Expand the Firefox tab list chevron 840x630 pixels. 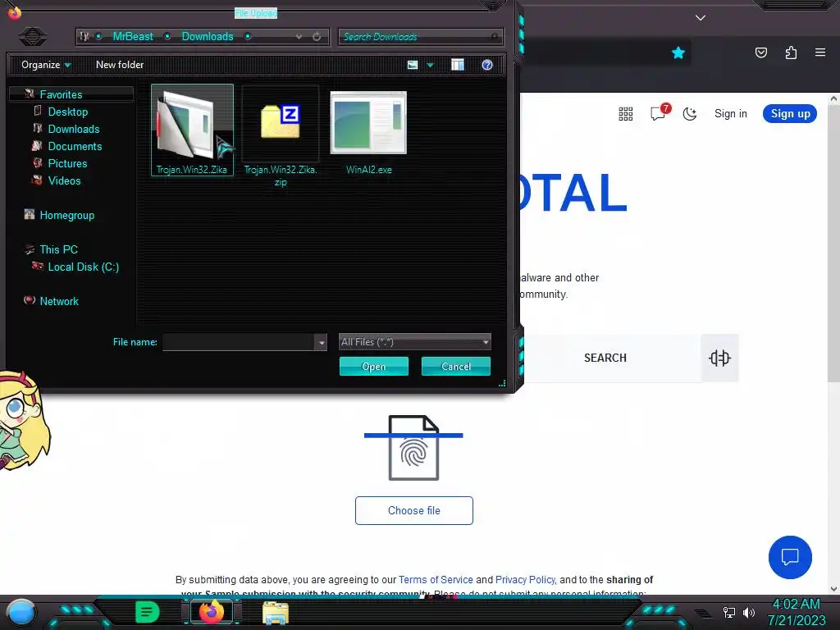pyautogui.click(x=701, y=18)
